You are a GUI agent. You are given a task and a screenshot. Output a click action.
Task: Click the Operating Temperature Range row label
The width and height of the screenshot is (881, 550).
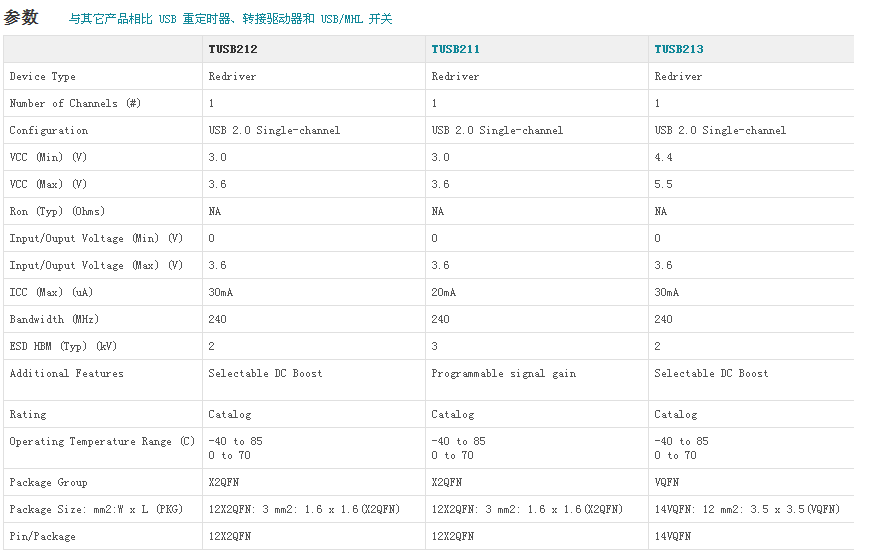pyautogui.click(x=103, y=441)
